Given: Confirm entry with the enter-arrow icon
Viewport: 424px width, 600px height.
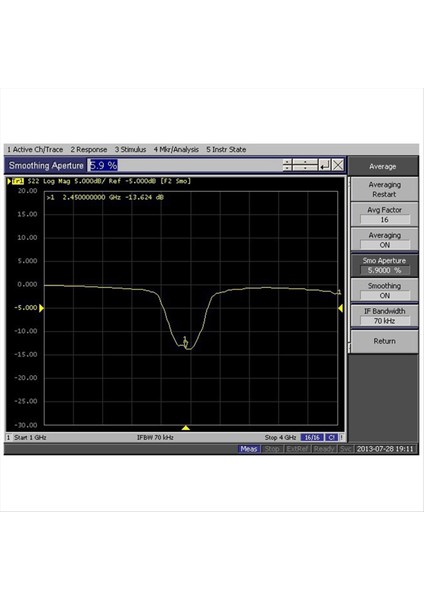Looking at the screenshot, I should [x=325, y=165].
